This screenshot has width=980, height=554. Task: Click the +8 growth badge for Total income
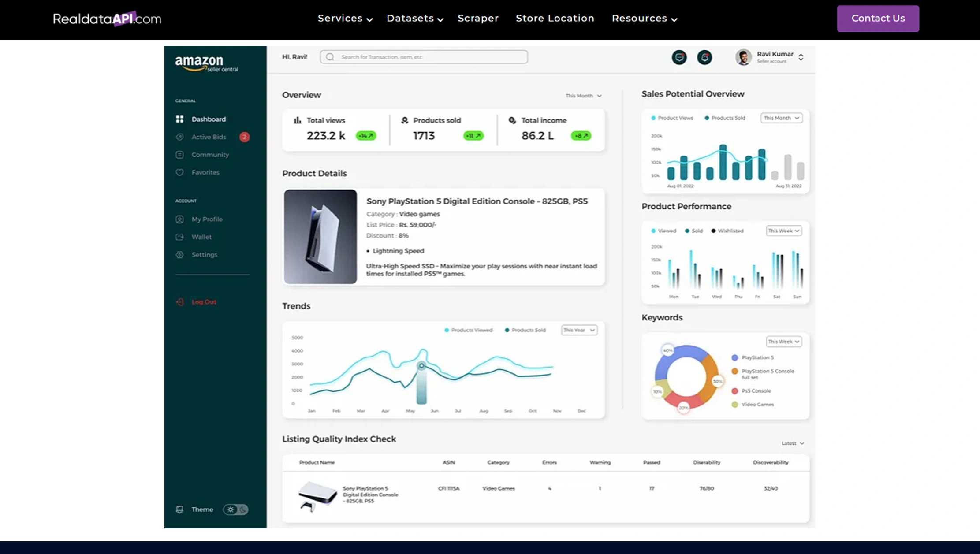[x=581, y=136]
